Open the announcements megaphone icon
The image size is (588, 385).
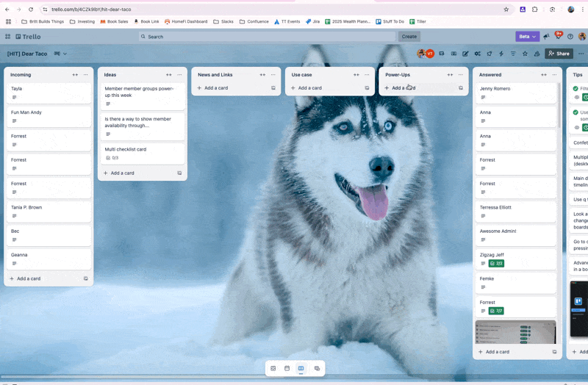[x=546, y=36]
